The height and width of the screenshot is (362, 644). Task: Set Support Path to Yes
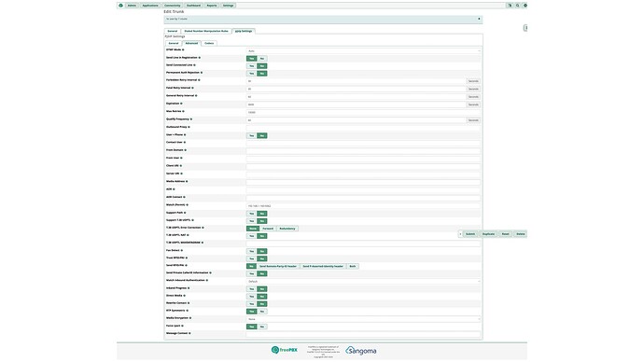pyautogui.click(x=251, y=214)
